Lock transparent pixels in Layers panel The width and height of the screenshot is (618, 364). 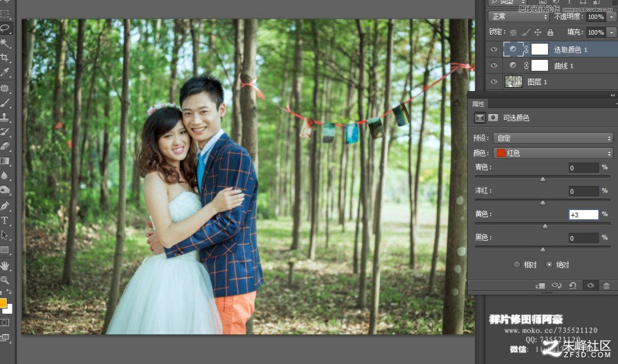[x=513, y=32]
